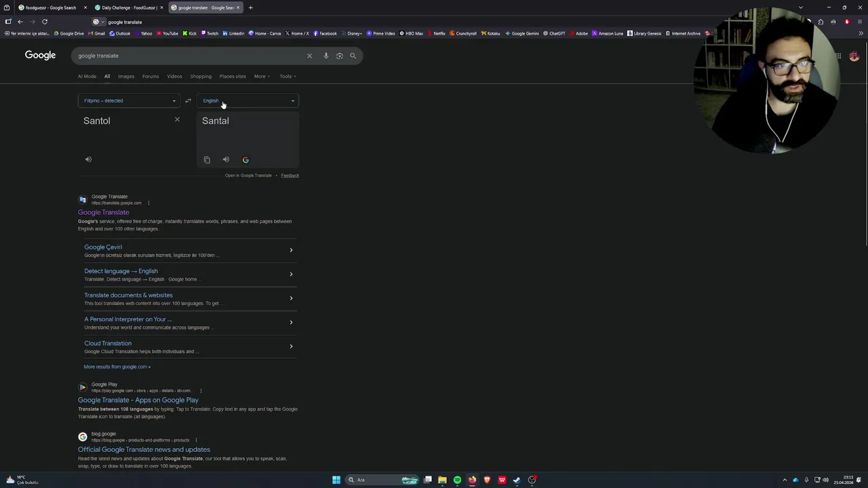This screenshot has height=488, width=868.
Task: Open Windows Start menu
Action: (x=336, y=480)
